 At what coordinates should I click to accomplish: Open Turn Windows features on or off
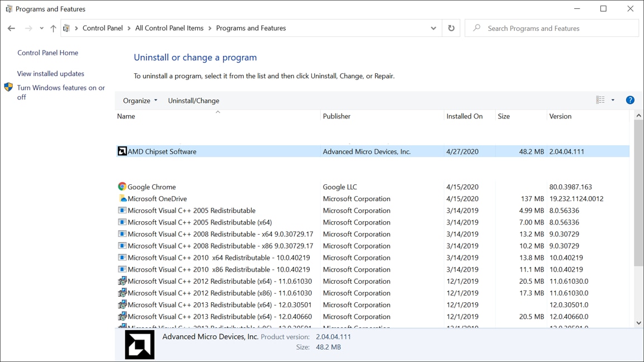61,92
